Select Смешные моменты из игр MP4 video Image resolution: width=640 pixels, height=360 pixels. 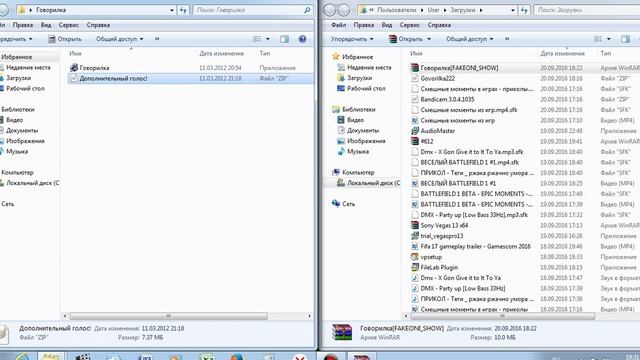coord(458,120)
